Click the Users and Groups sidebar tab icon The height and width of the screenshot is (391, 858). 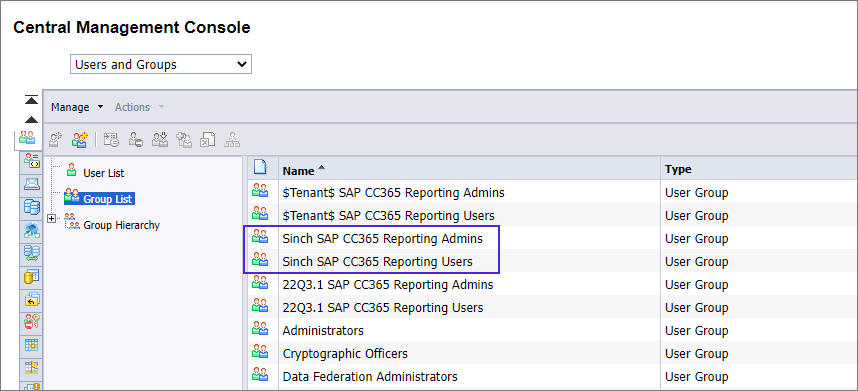point(27,138)
